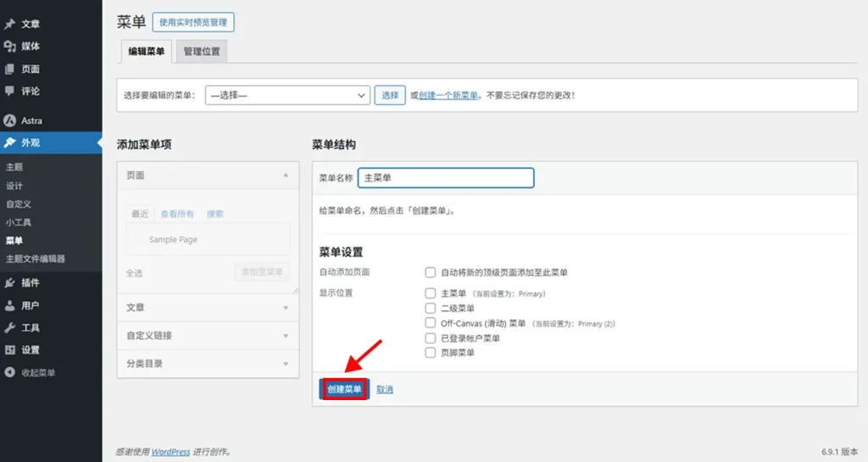Switch to the 管理位置 tab
The image size is (868, 462).
tap(202, 52)
